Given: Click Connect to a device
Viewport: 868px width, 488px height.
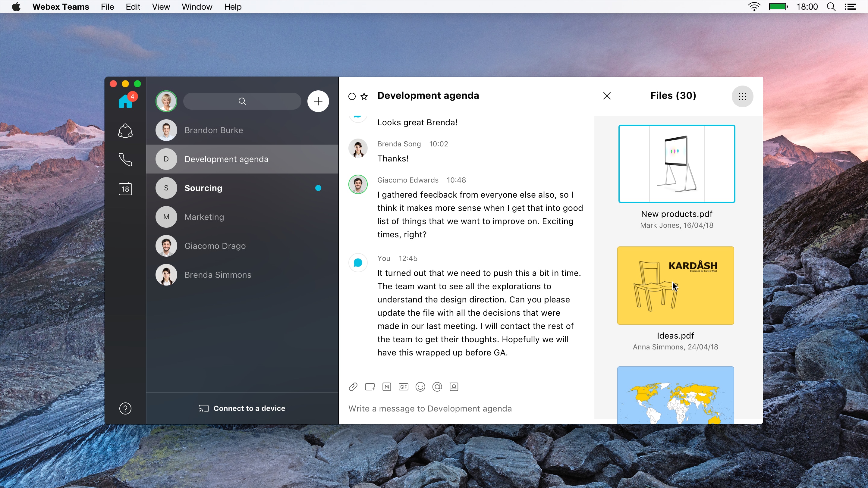Looking at the screenshot, I should (242, 408).
